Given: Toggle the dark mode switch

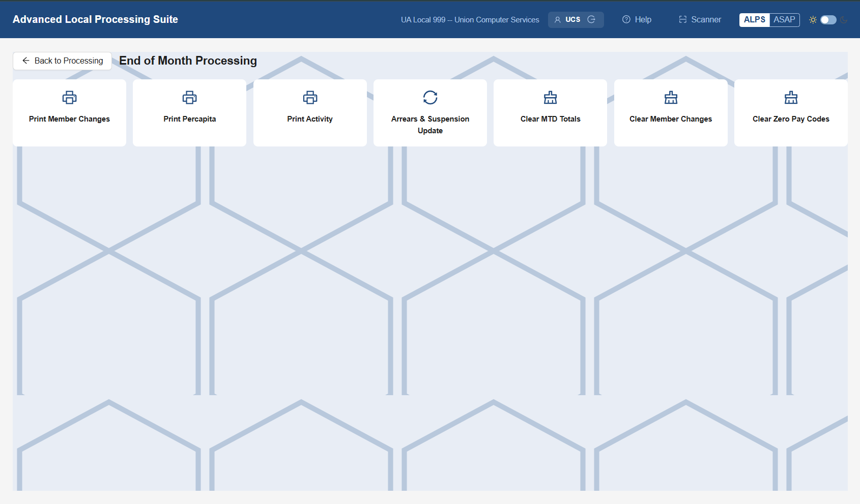Looking at the screenshot, I should tap(828, 20).
